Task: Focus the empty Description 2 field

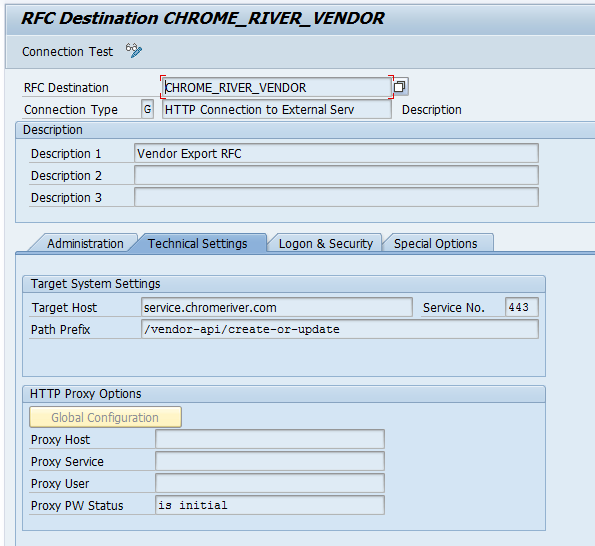Action: [x=336, y=175]
